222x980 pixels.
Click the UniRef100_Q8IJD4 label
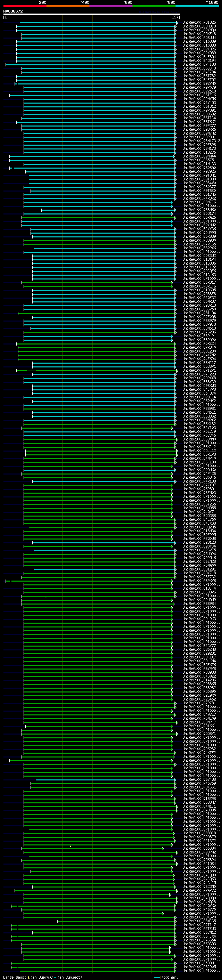[199, 313]
